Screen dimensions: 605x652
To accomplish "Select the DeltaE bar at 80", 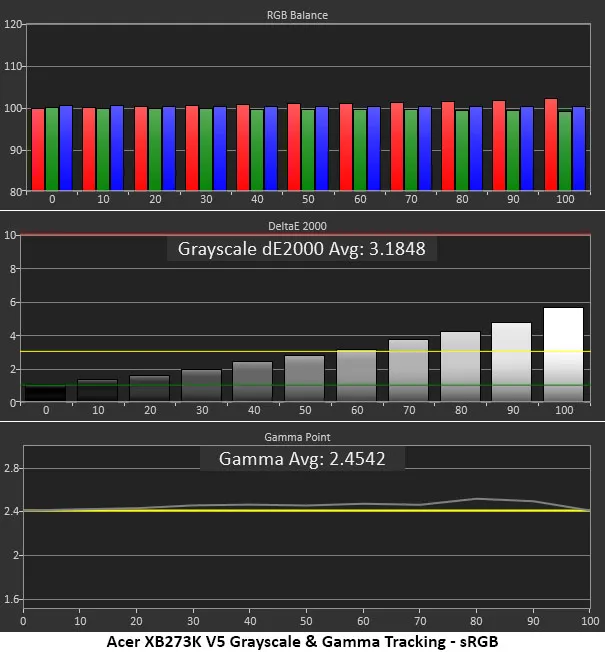I will [460, 367].
